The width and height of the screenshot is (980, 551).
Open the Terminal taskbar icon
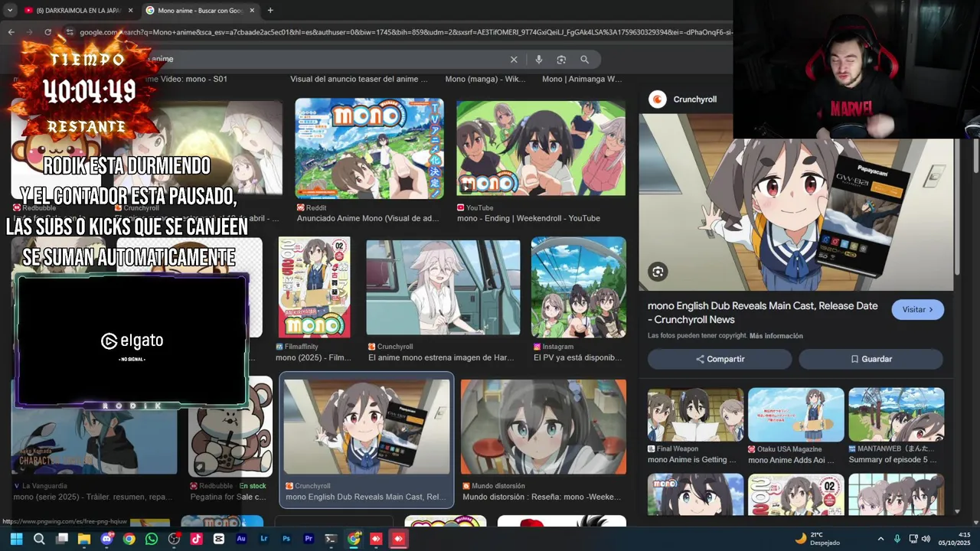tap(331, 539)
